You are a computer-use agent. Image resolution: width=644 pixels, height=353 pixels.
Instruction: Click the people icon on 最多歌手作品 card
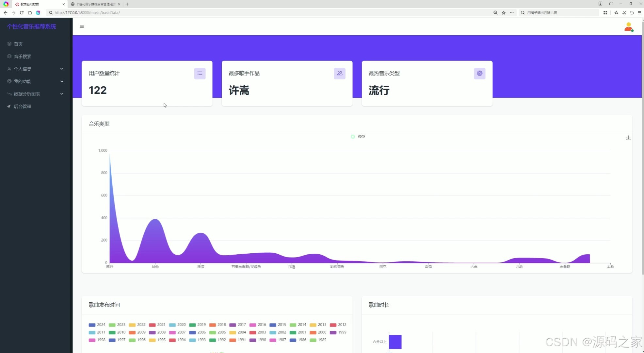coord(340,73)
